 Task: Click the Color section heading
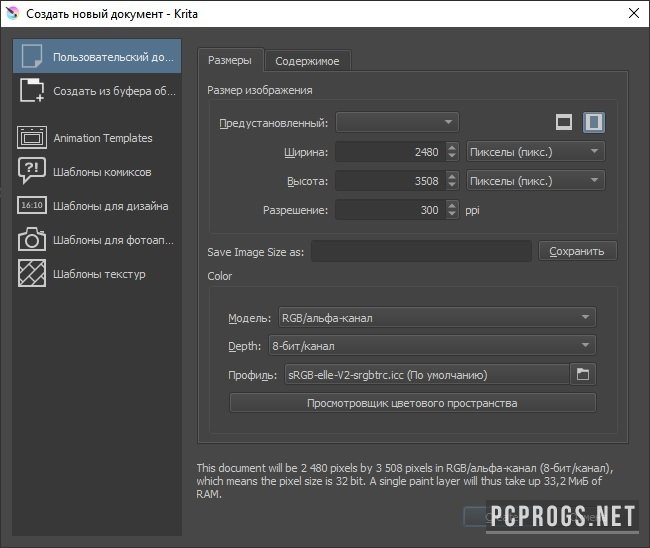(220, 276)
